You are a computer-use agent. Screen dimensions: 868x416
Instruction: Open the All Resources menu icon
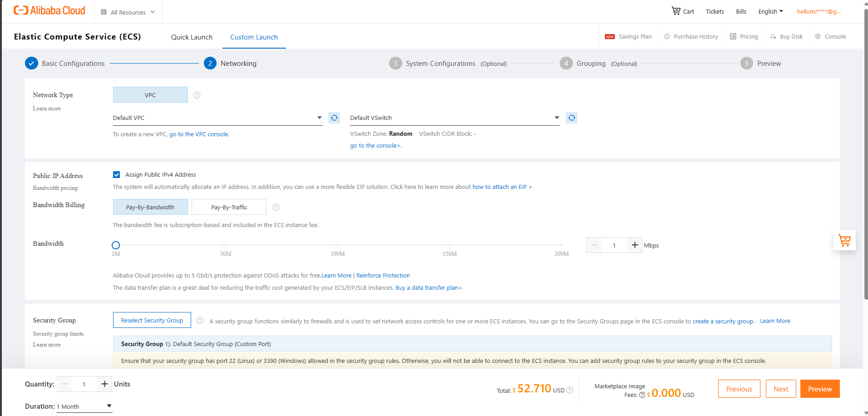click(104, 12)
